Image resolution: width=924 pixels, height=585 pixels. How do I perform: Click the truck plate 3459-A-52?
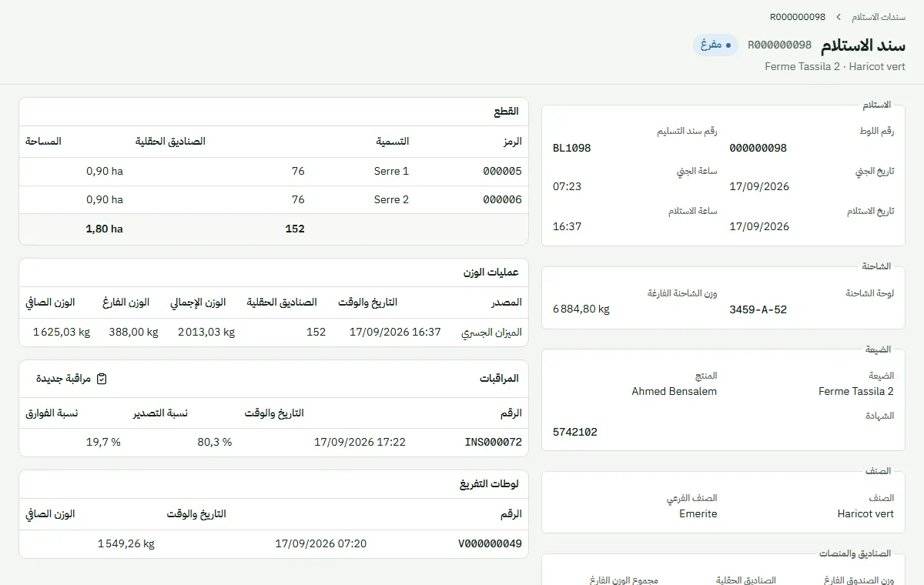(x=758, y=309)
